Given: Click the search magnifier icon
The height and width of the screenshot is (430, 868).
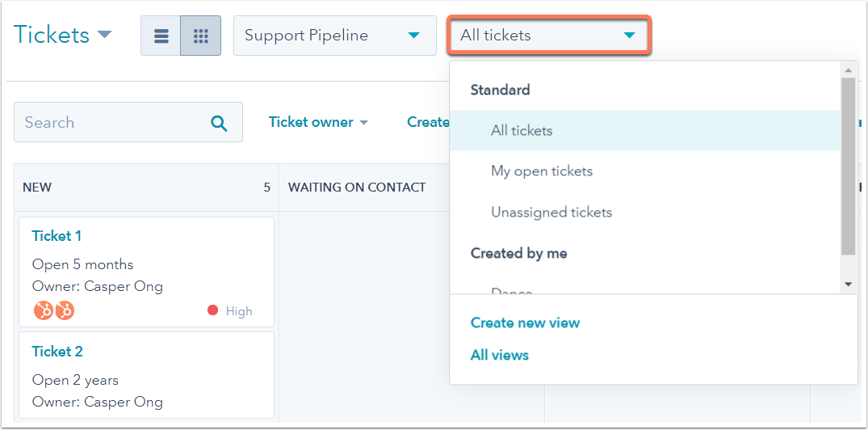Looking at the screenshot, I should pos(219,123).
